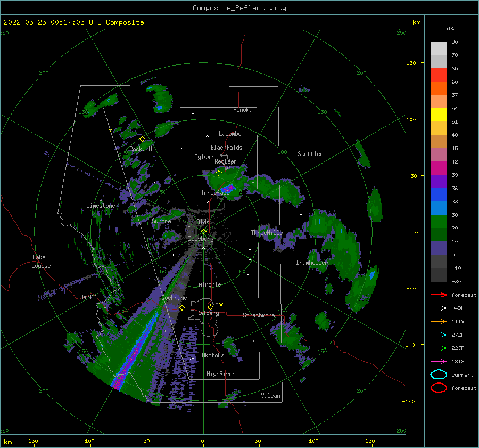
Task: Click the ThreeHills city label
Action: [x=267, y=233]
